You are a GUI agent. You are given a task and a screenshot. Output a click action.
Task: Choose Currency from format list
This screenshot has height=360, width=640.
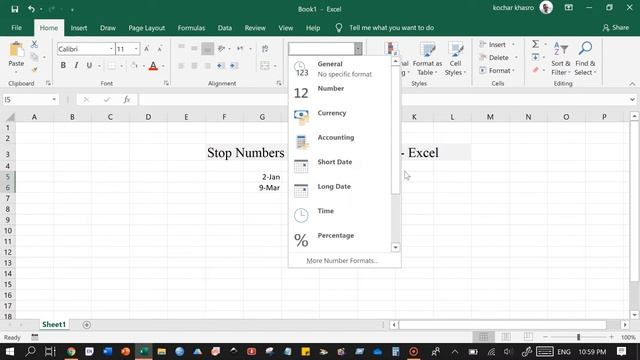(x=340, y=117)
